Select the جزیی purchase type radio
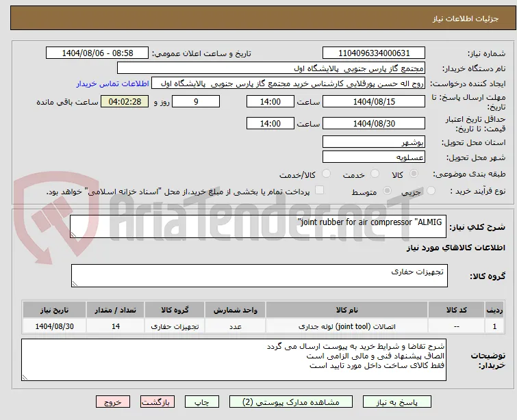Viewport: 517px width, 420px height. (x=431, y=191)
